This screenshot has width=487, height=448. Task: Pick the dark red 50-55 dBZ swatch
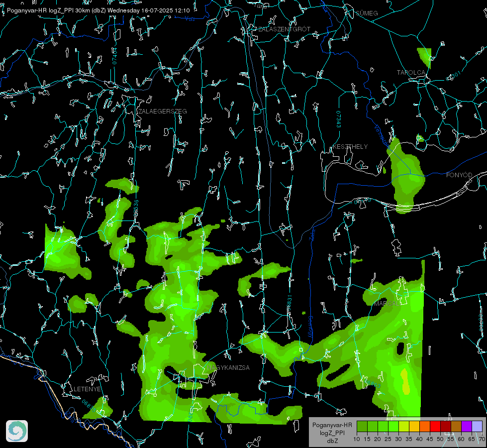coord(446,426)
